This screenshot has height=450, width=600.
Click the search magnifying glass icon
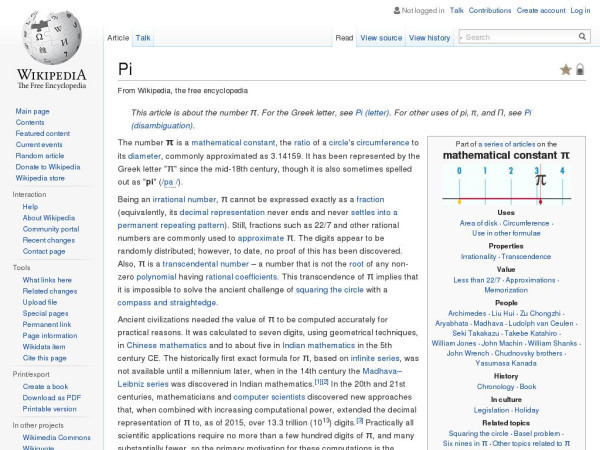(582, 37)
